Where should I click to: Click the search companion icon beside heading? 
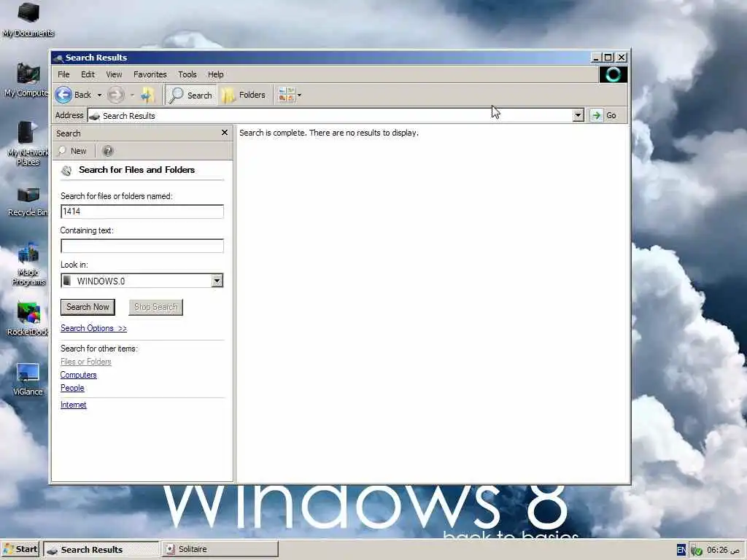[66, 170]
